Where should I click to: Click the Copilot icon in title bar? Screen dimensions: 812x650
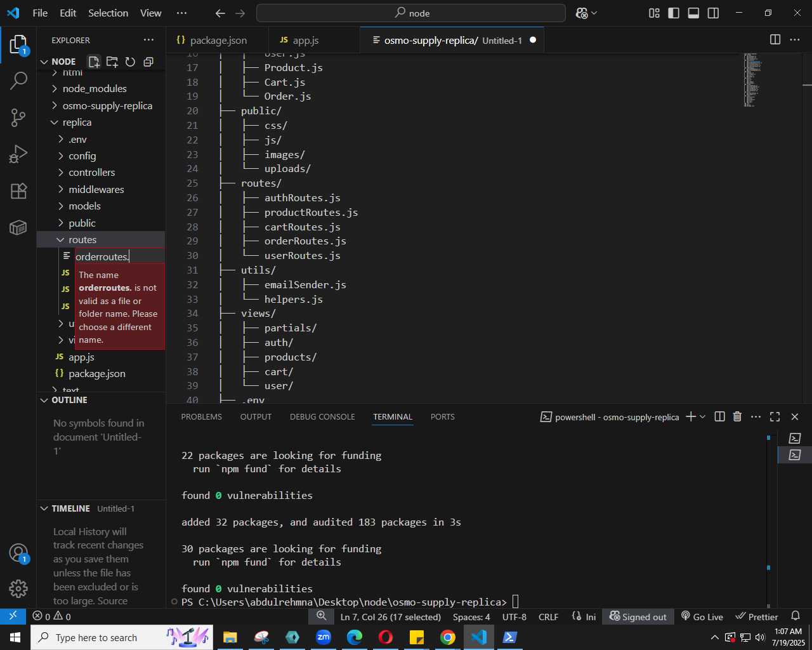582,13
